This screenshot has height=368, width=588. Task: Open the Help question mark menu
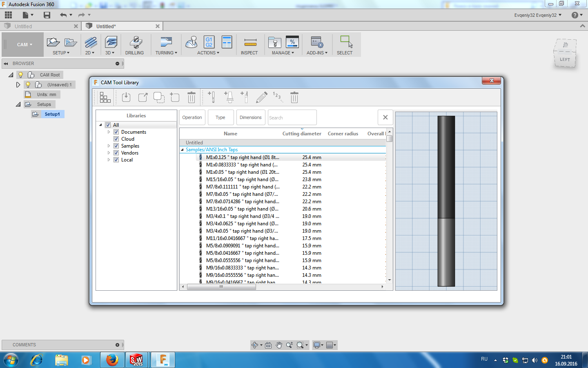(x=575, y=15)
